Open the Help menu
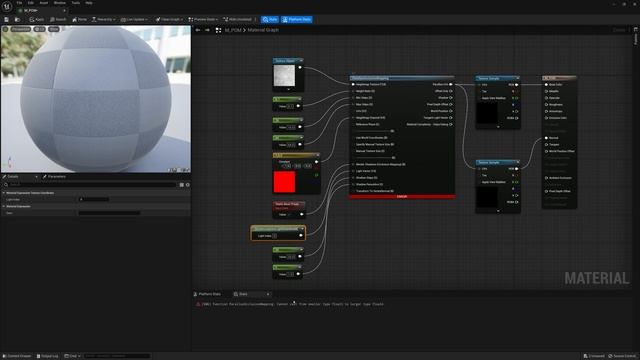Image resolution: width=640 pixels, height=360 pixels. [x=89, y=3]
